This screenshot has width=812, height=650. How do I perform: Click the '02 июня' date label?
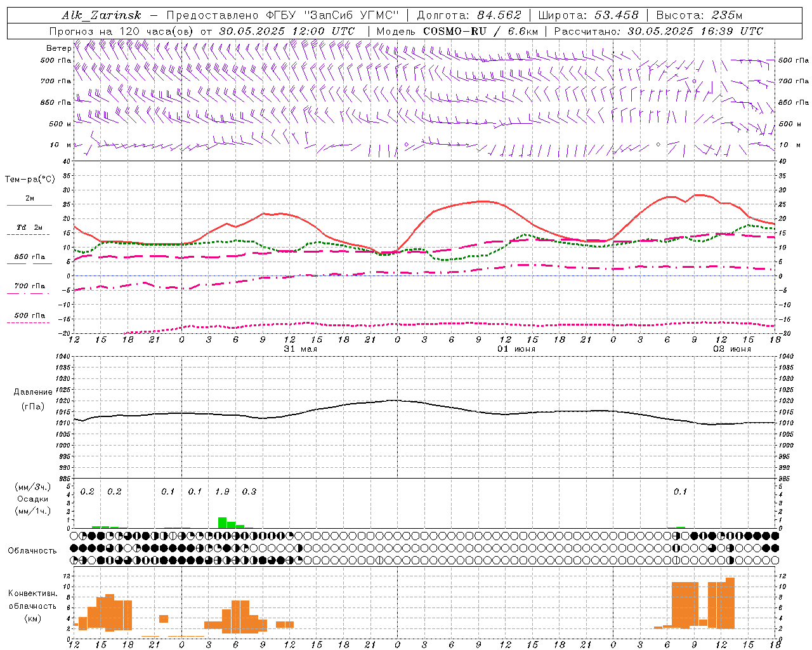tap(731, 348)
